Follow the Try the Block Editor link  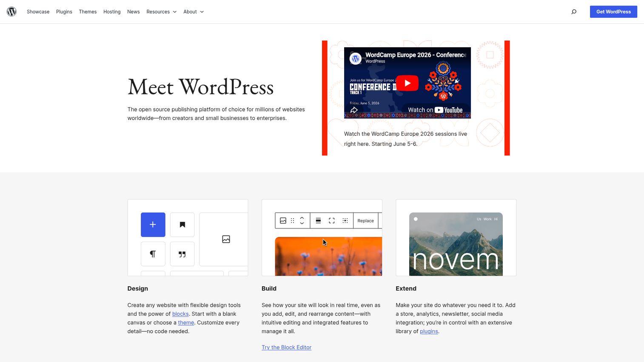(x=287, y=348)
